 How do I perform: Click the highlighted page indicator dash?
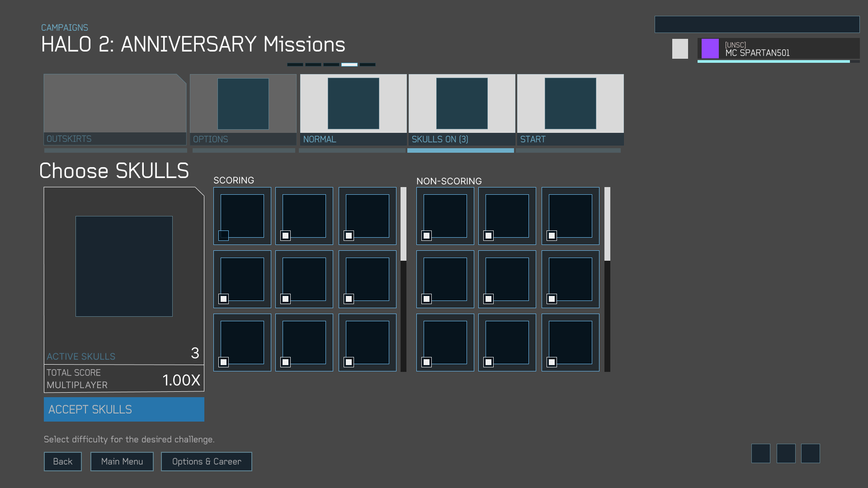click(x=349, y=65)
